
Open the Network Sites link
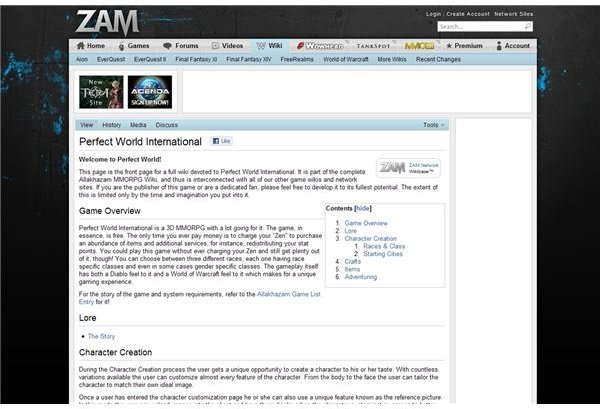[513, 14]
